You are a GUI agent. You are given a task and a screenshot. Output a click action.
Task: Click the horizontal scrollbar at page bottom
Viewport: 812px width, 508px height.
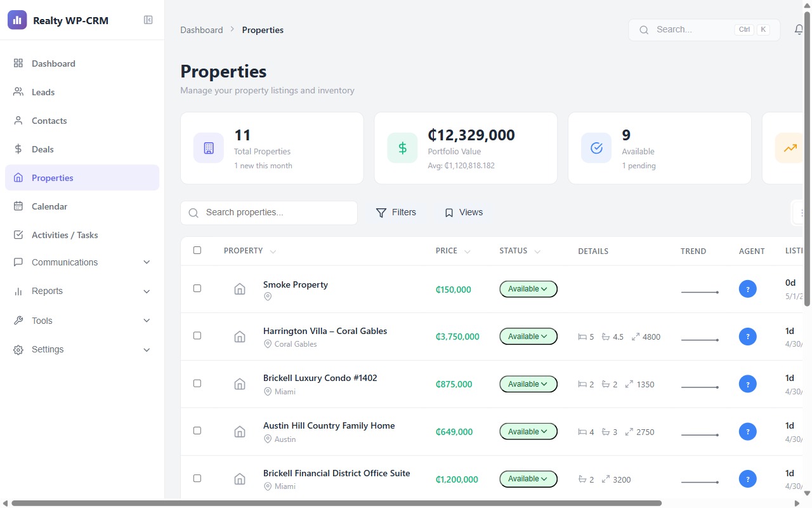click(336, 503)
